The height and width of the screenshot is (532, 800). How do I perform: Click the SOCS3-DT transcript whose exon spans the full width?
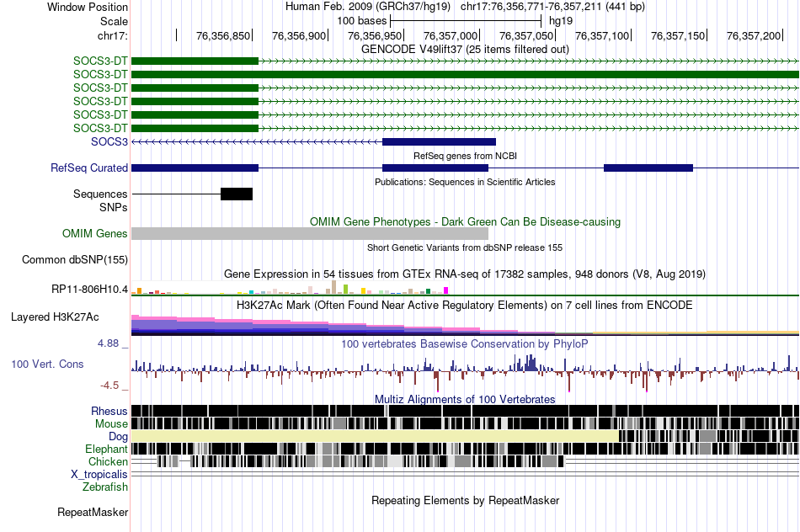pyautogui.click(x=466, y=74)
